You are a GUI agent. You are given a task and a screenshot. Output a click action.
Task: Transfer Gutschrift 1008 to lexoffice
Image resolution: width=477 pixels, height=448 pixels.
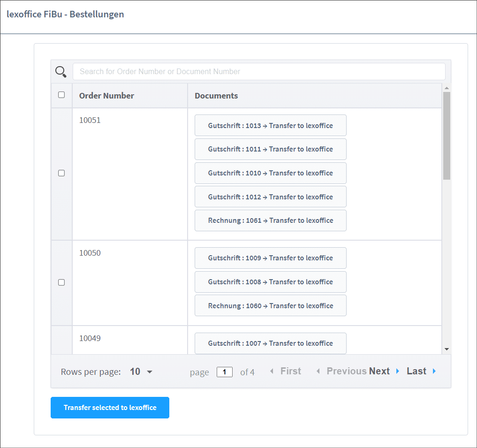pyautogui.click(x=271, y=282)
